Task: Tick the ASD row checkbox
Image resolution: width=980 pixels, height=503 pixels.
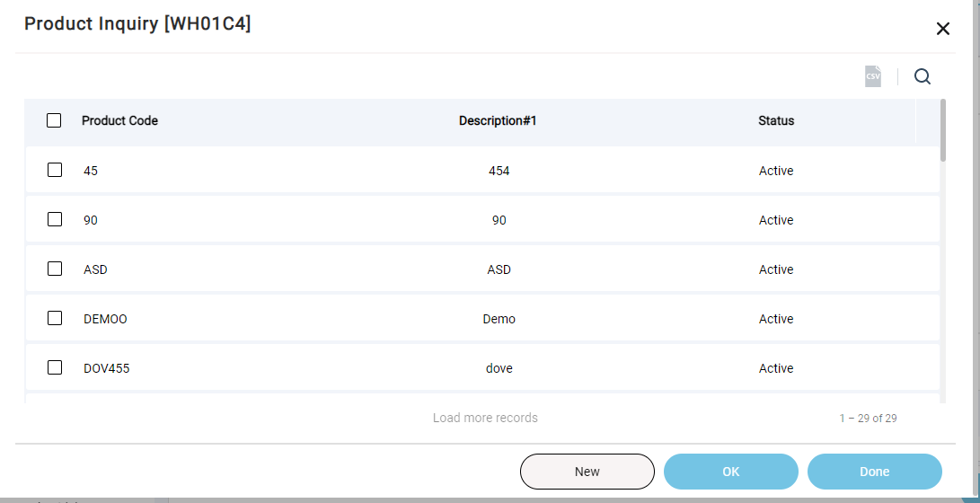Action: click(x=55, y=269)
